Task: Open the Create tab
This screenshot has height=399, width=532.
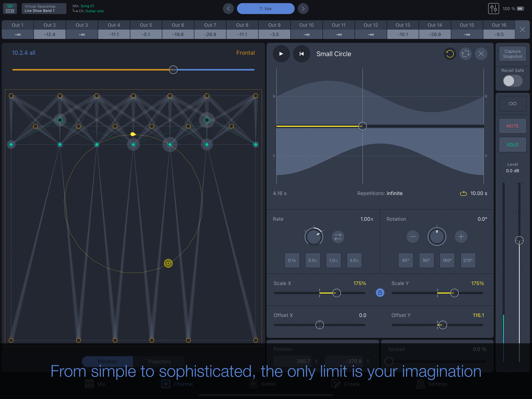Action: pos(346,384)
